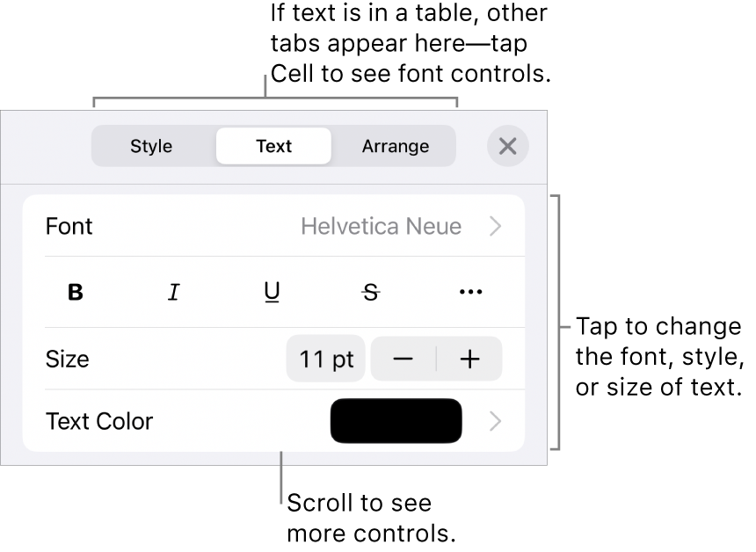Apply strikethrough with the S icon

click(x=371, y=293)
